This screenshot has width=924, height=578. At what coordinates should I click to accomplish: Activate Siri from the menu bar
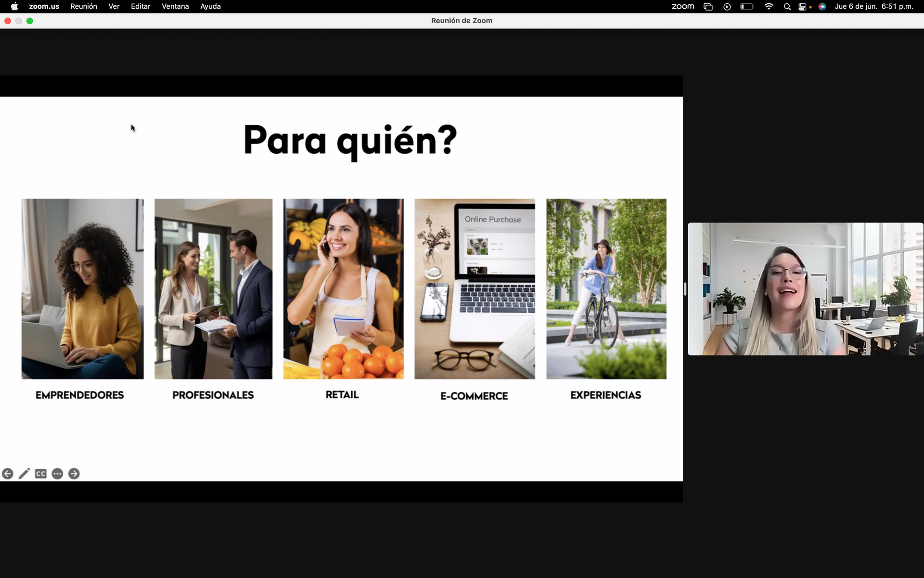(822, 6)
